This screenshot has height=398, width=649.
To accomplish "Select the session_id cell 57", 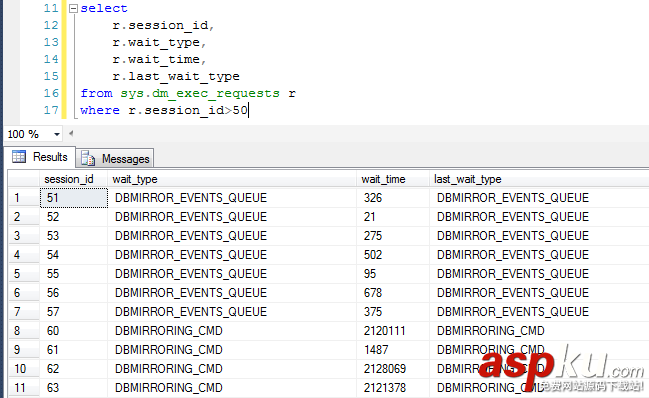I will tap(74, 312).
